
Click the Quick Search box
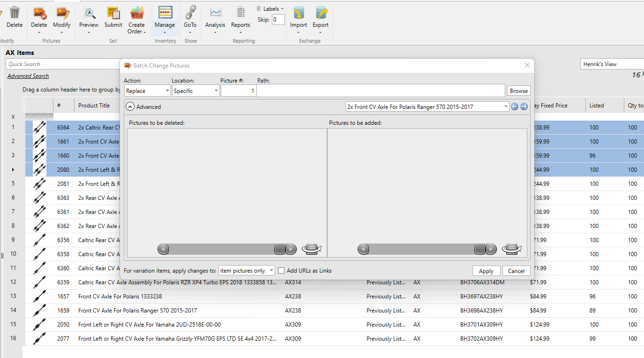click(63, 64)
